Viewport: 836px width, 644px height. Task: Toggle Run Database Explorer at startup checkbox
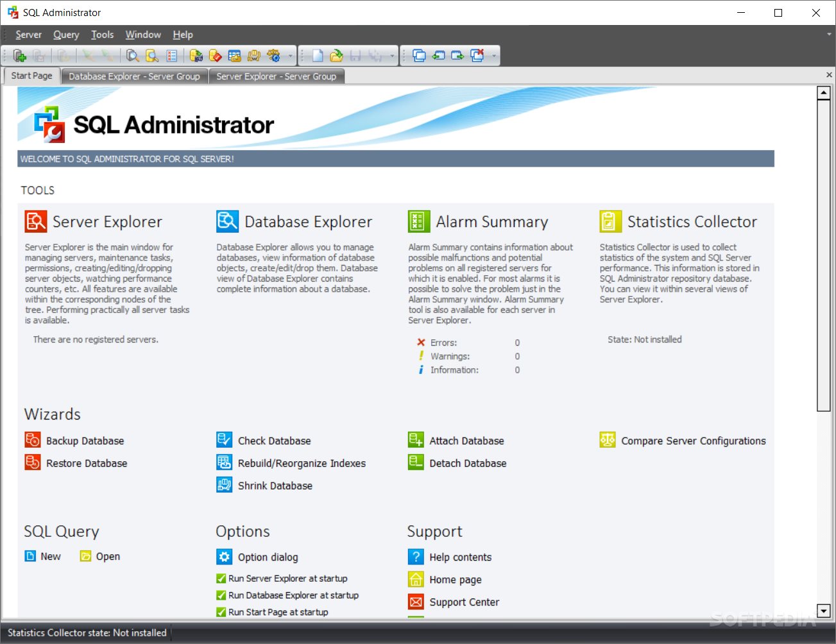point(221,595)
